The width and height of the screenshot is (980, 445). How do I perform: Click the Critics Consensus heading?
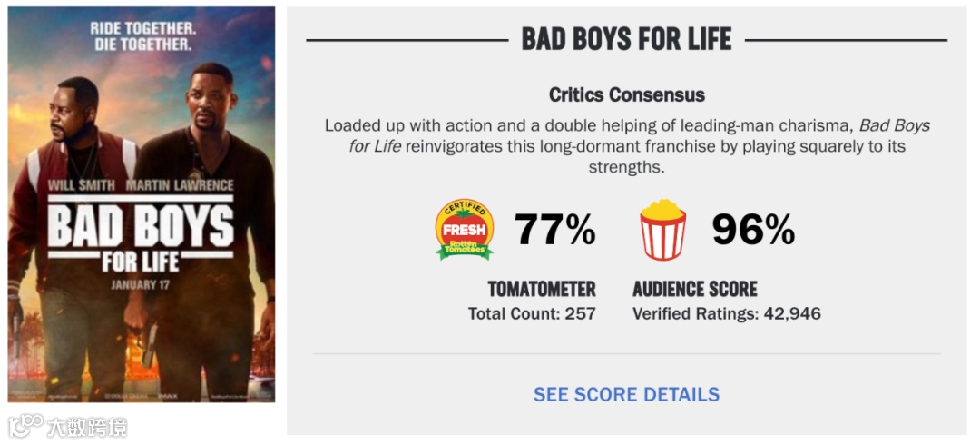click(x=627, y=94)
